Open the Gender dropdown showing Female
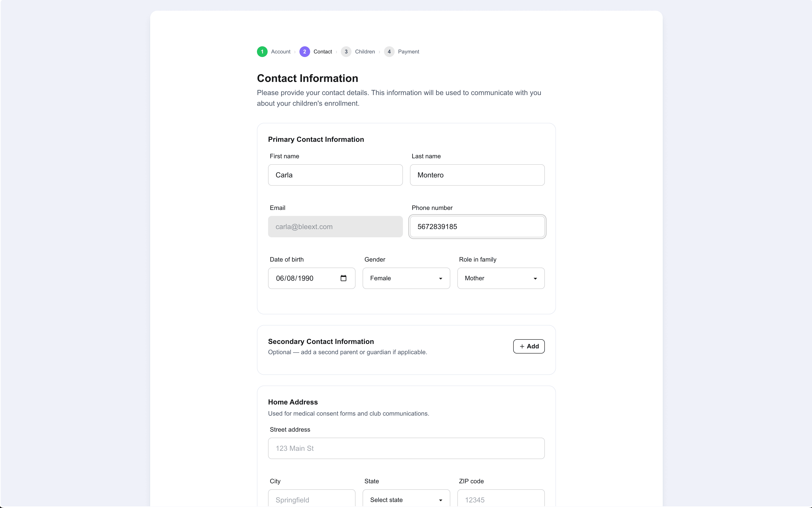Screen dimensions: 812x508 click(406, 278)
